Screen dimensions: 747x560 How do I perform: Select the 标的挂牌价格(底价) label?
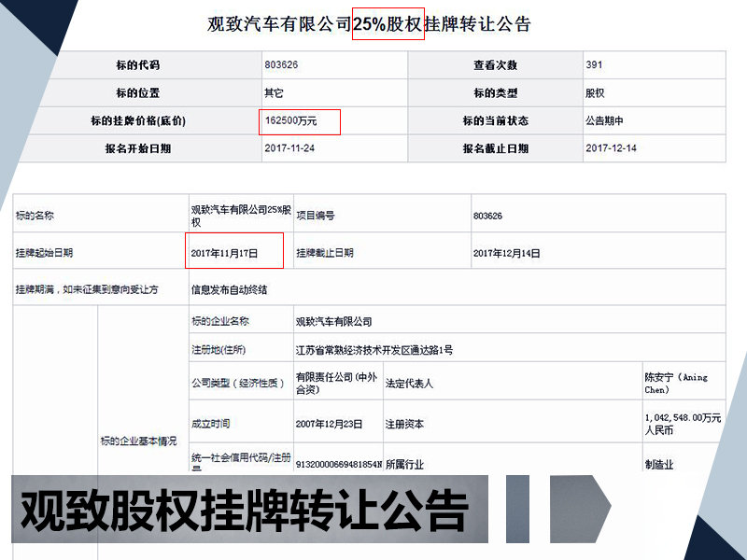tap(137, 121)
